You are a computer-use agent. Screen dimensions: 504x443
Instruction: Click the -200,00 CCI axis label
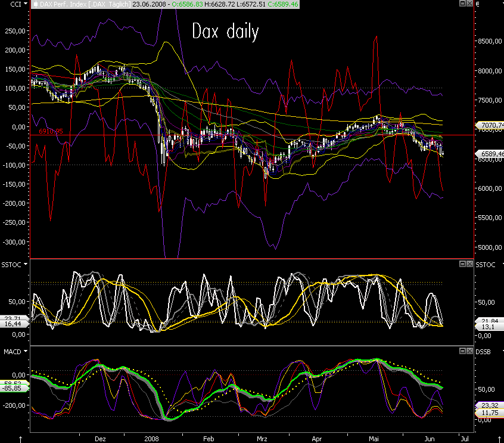tap(14, 203)
